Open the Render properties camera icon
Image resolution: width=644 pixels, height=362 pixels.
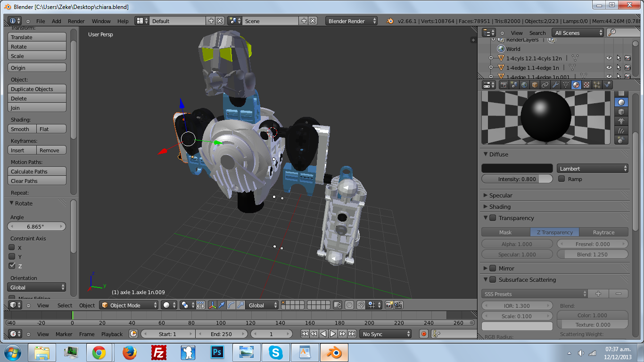[x=504, y=85]
